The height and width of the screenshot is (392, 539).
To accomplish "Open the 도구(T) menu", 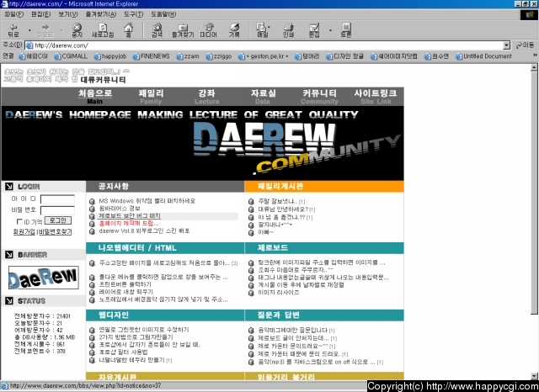I will 133,14.
